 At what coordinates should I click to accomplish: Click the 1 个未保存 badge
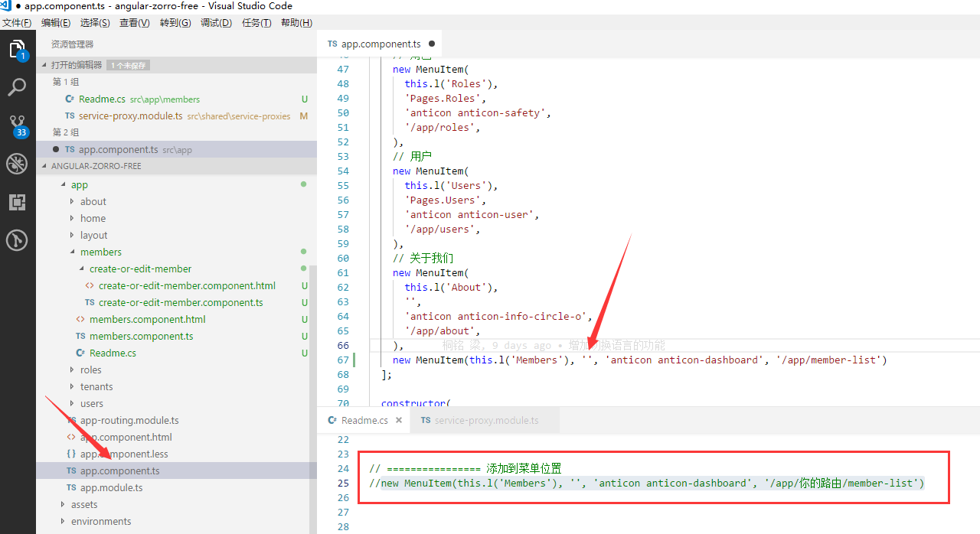tap(129, 66)
